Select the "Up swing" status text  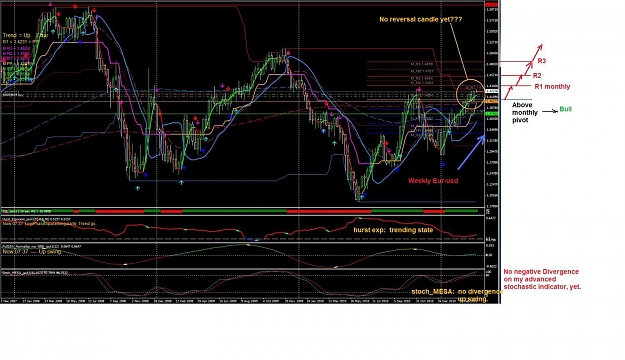(x=50, y=252)
